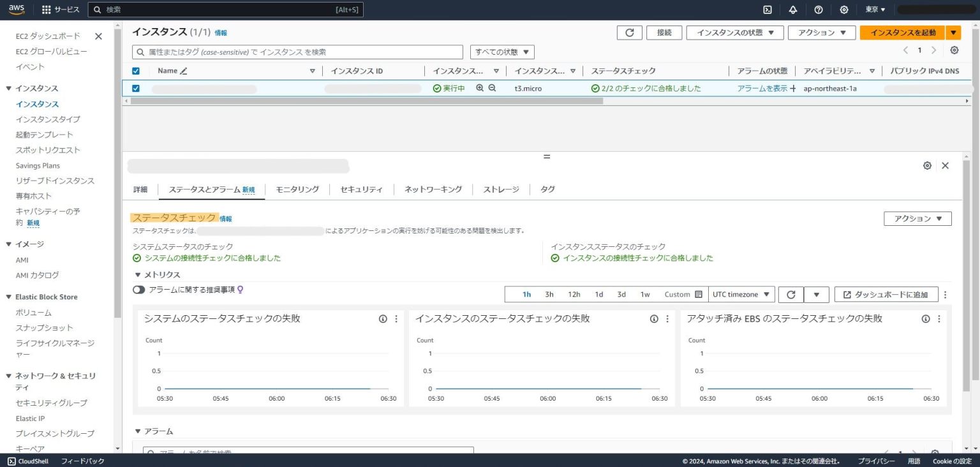Uncheck the select-all instances checkbox

135,70
